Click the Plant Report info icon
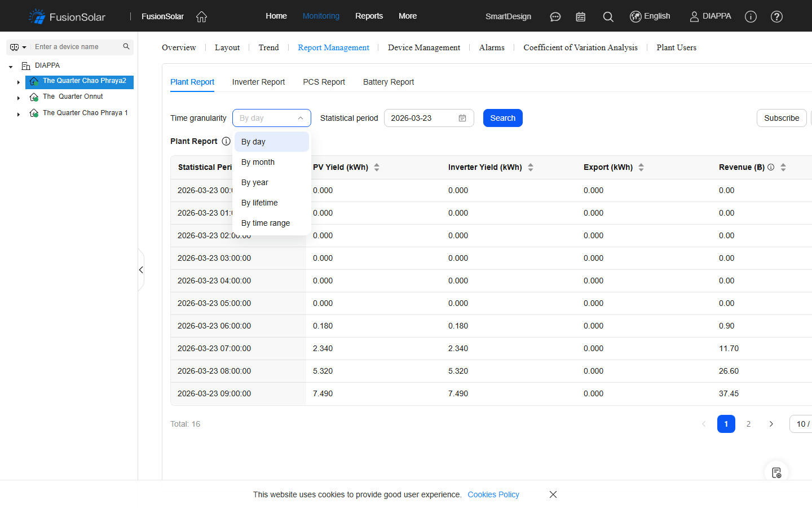Viewport: 812px width, 508px height. click(226, 141)
